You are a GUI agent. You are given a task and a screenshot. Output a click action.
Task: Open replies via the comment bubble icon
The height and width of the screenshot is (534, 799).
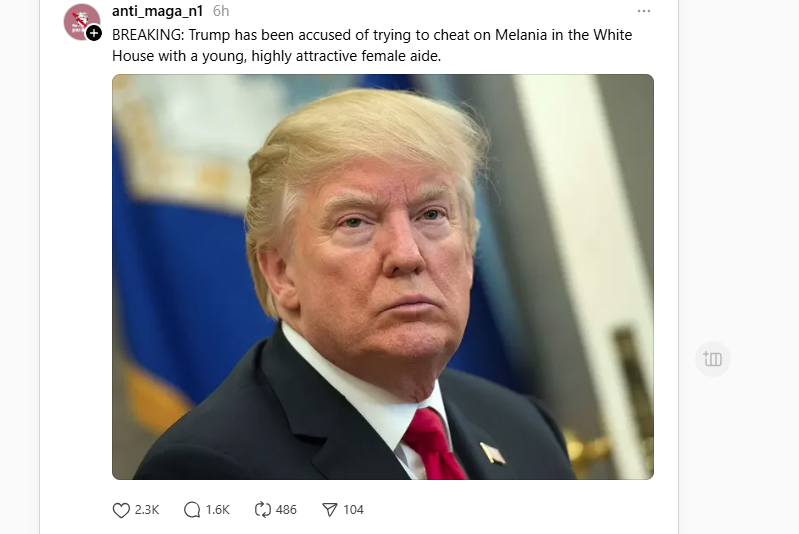pos(192,510)
